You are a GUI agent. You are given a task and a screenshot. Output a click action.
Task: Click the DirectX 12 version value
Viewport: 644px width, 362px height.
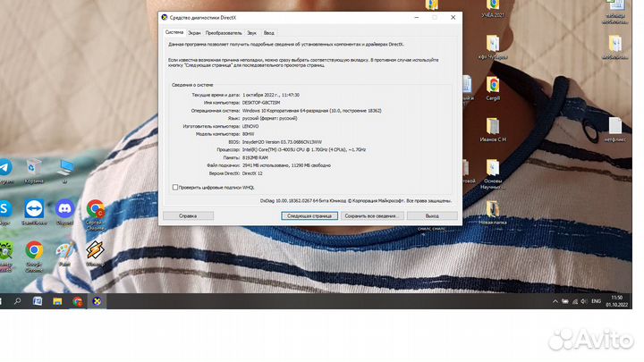pyautogui.click(x=252, y=173)
